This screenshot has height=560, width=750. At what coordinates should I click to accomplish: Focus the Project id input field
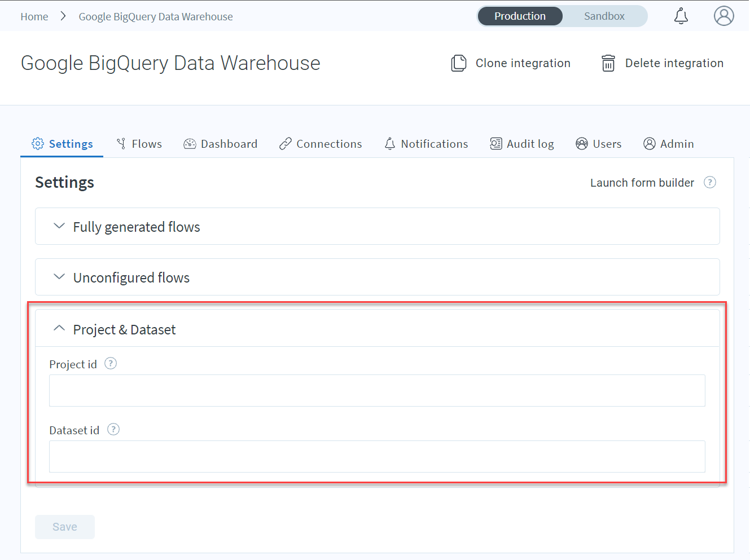click(x=377, y=390)
